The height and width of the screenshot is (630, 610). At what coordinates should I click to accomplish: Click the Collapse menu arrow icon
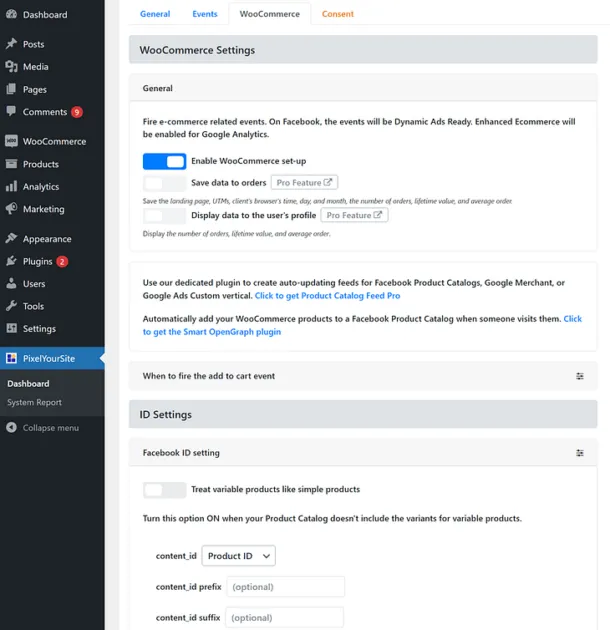pos(11,428)
